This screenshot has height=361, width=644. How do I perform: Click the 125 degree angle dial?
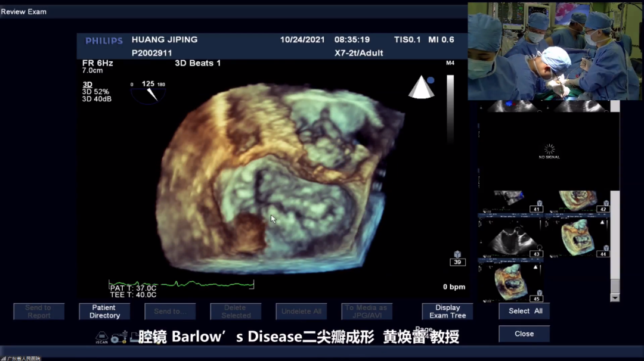tap(148, 92)
